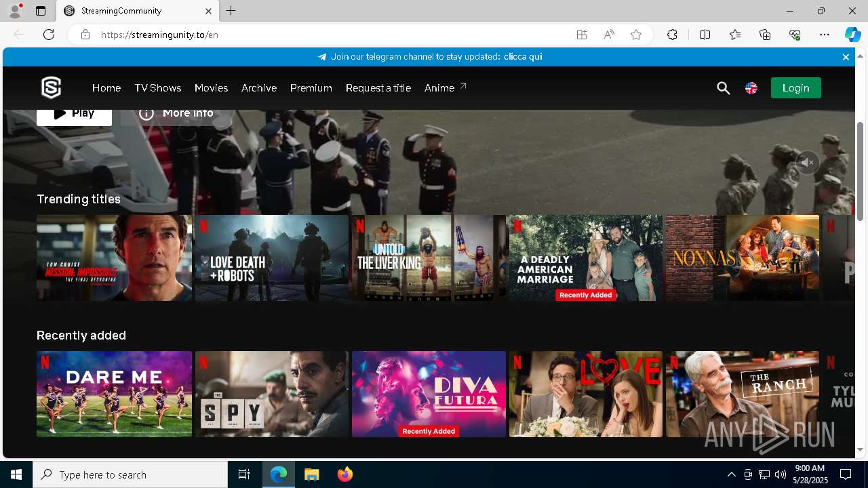Open The Spy thumbnail
Viewport: 868px width, 488px height.
(272, 394)
